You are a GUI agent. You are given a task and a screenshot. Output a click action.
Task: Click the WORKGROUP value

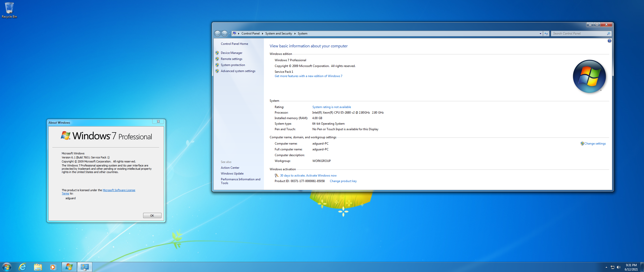pos(321,161)
